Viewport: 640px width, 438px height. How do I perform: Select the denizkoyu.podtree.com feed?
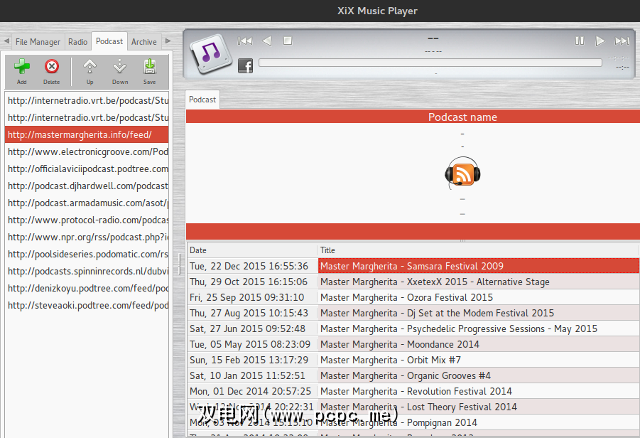click(x=87, y=289)
